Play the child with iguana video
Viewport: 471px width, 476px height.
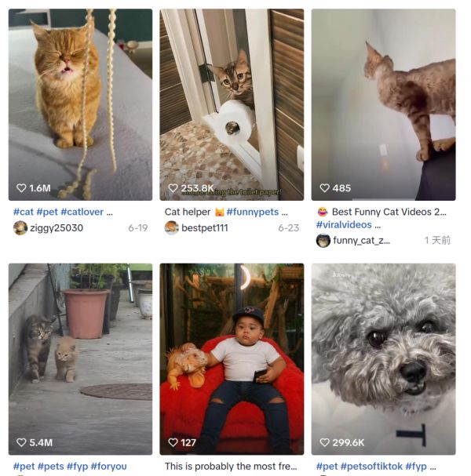(232, 359)
